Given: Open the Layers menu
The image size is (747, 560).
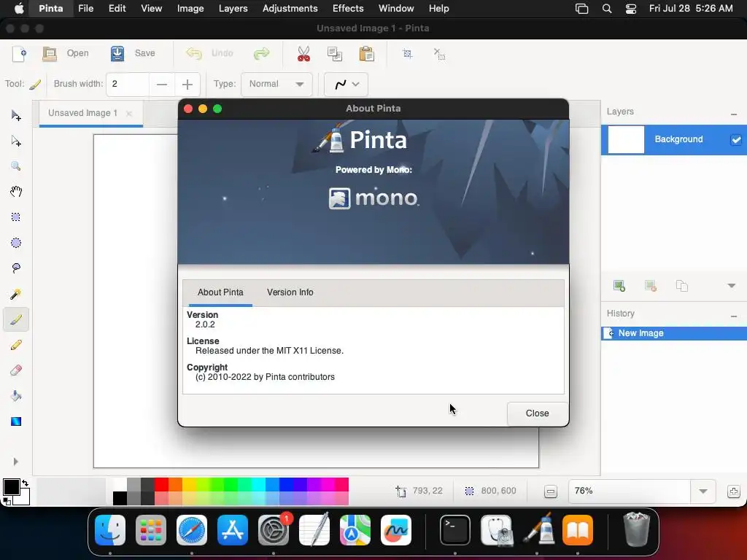Looking at the screenshot, I should click(x=233, y=9).
